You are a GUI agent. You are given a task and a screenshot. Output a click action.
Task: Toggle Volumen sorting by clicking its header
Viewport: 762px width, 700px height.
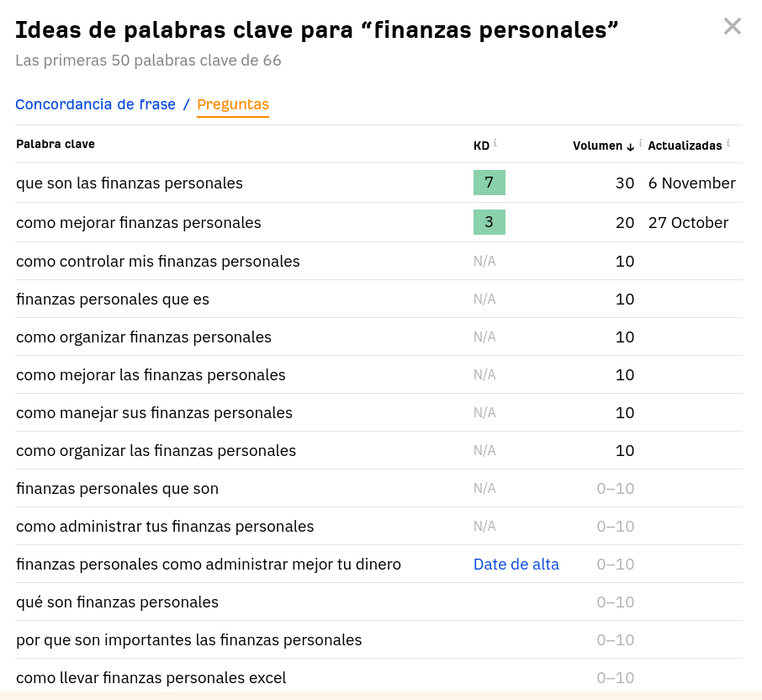click(x=599, y=146)
